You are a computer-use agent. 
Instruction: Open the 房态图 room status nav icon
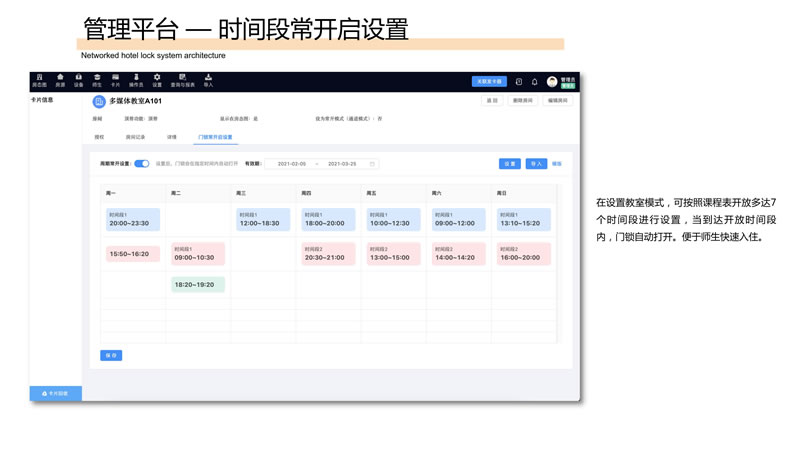39,81
